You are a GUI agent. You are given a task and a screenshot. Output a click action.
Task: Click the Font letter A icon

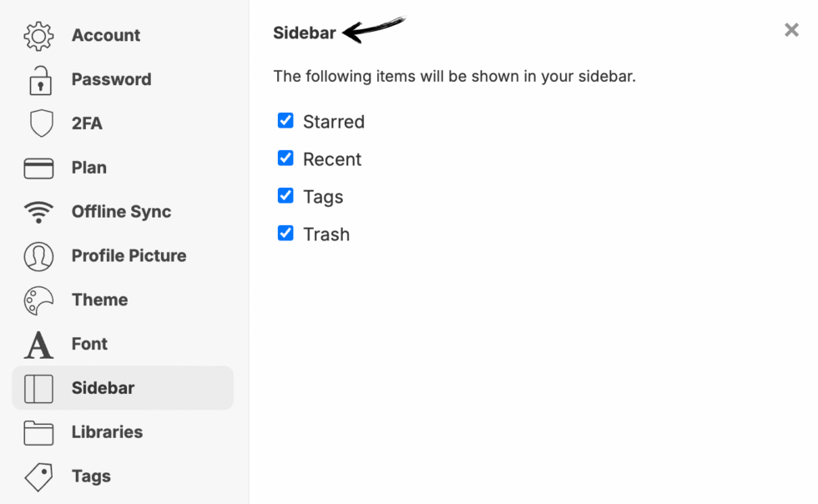point(38,344)
